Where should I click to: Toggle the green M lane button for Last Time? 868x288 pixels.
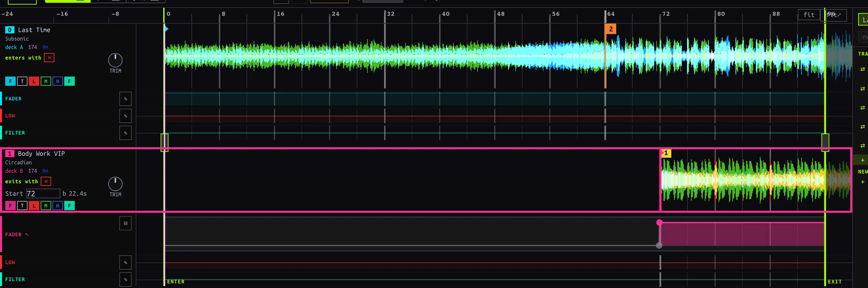click(46, 81)
